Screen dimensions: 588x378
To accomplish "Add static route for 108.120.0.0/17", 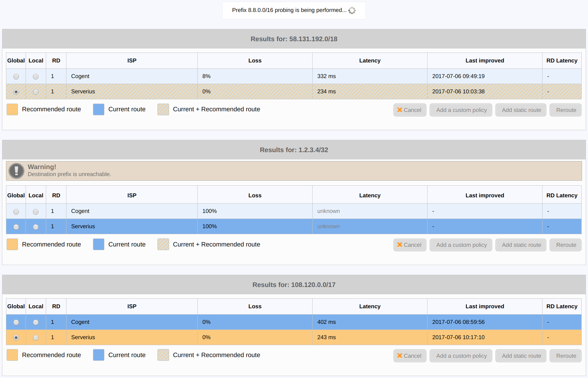I will pos(521,356).
